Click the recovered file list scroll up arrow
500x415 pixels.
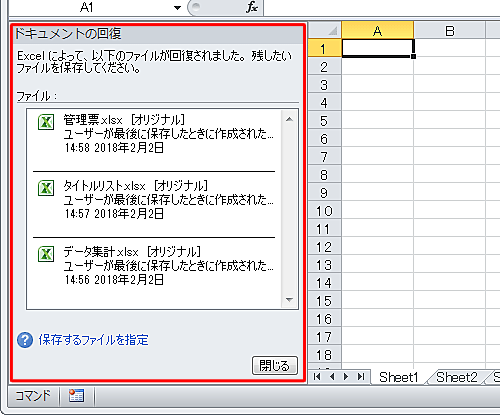pos(289,119)
